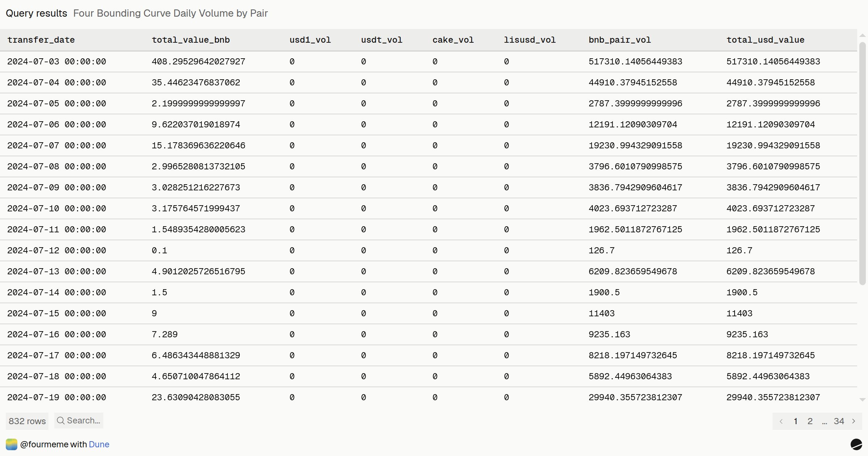Select the 2024-07-15 00:00:00 date cell
Screen dimensions: 868x456
[57, 313]
